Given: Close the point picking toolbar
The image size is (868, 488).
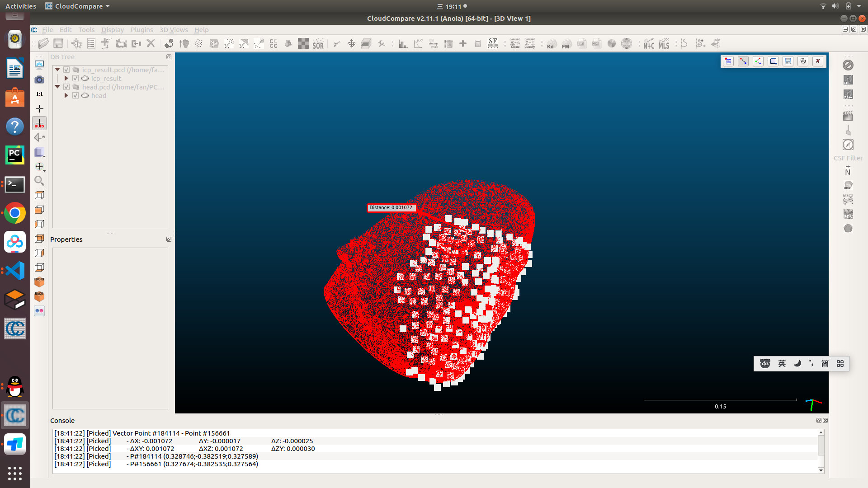Looking at the screenshot, I should coord(818,61).
